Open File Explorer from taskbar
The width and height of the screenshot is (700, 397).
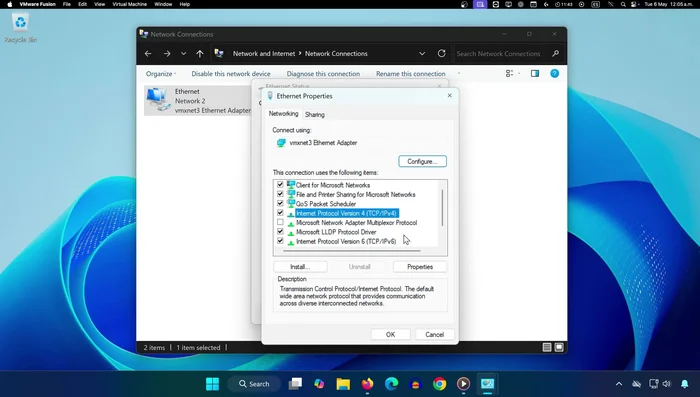(x=343, y=384)
